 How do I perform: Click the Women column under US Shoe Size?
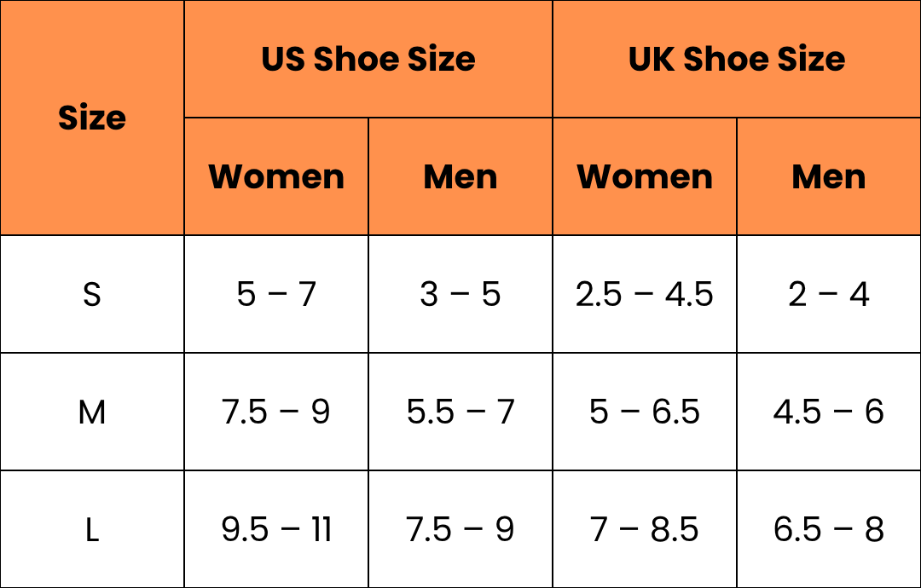(276, 176)
